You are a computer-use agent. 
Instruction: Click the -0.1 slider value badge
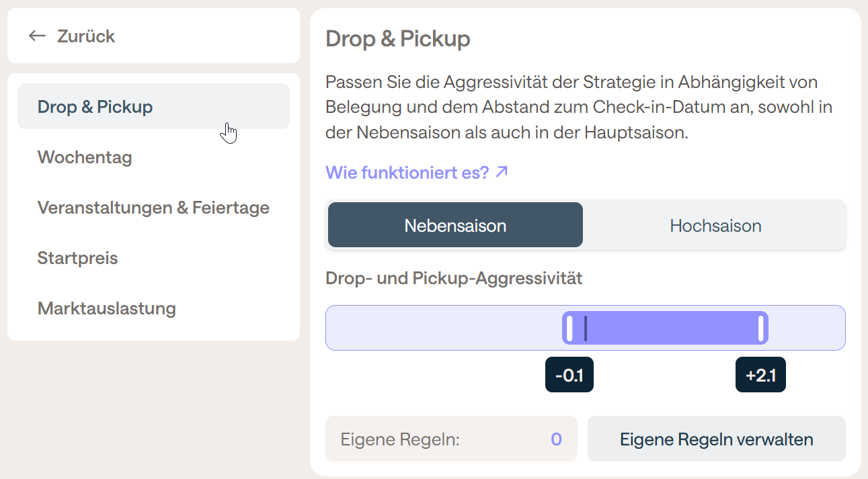pos(569,375)
